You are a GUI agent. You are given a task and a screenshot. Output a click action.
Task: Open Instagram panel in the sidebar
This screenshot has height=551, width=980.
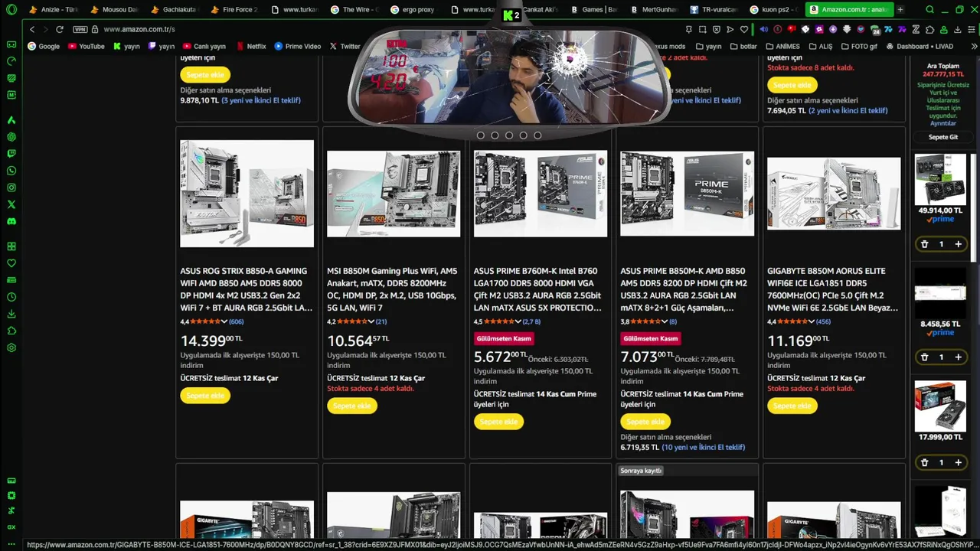[x=11, y=187]
